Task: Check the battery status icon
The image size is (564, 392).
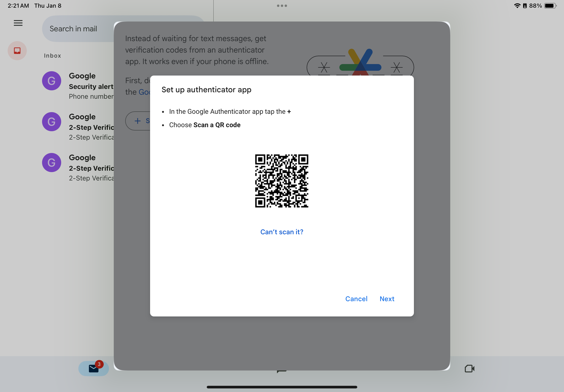Action: pos(550,6)
